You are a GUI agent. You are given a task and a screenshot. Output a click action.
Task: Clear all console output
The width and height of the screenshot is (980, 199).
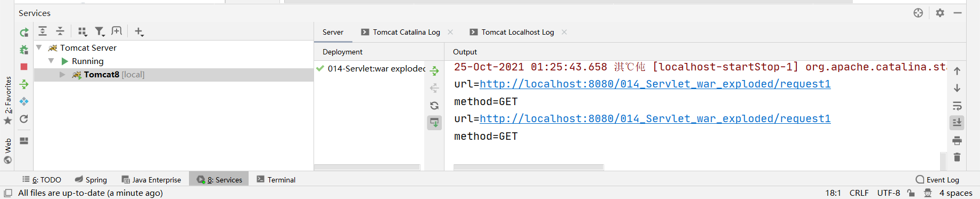coord(957,157)
